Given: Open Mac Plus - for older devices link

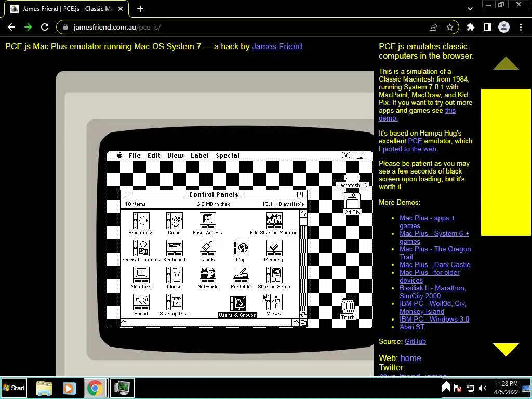Looking at the screenshot, I should [429, 276].
